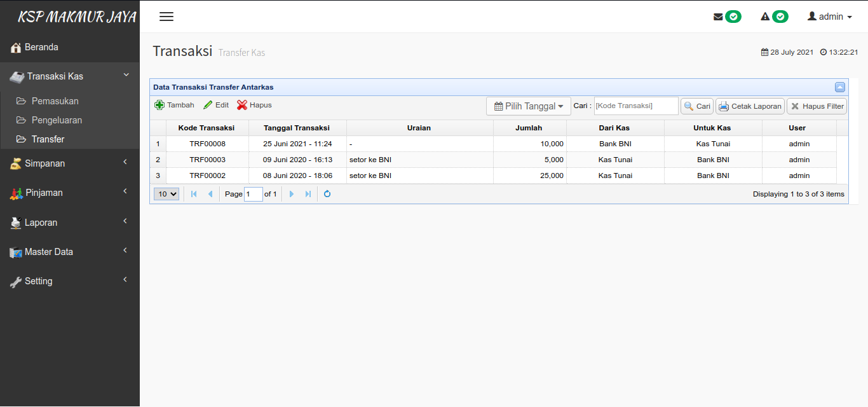The height and width of the screenshot is (407, 868).
Task: Go to the first page
Action: click(x=194, y=194)
